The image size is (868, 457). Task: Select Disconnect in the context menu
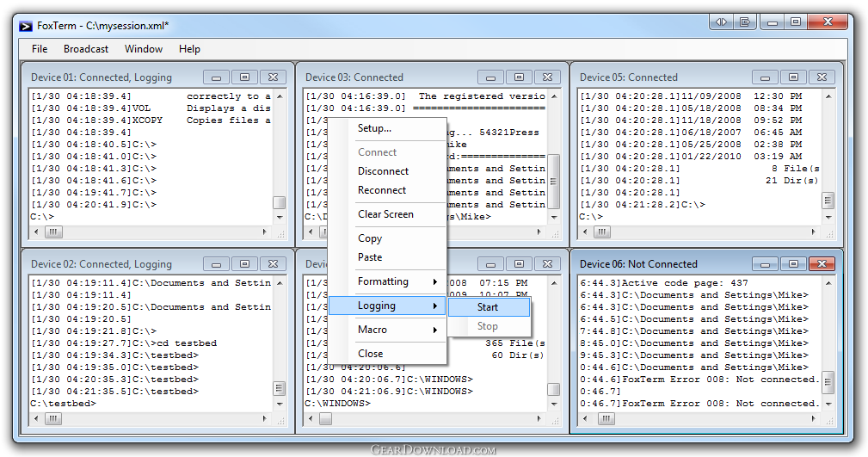click(x=387, y=171)
